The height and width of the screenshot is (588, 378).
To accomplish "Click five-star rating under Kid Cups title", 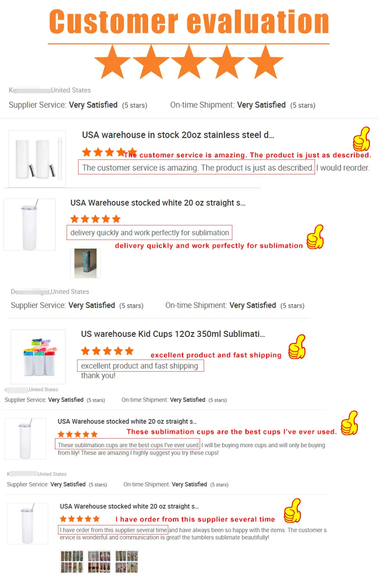I will [107, 351].
